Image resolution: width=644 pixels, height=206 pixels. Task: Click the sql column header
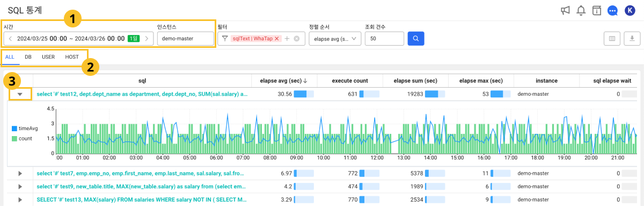(x=142, y=81)
